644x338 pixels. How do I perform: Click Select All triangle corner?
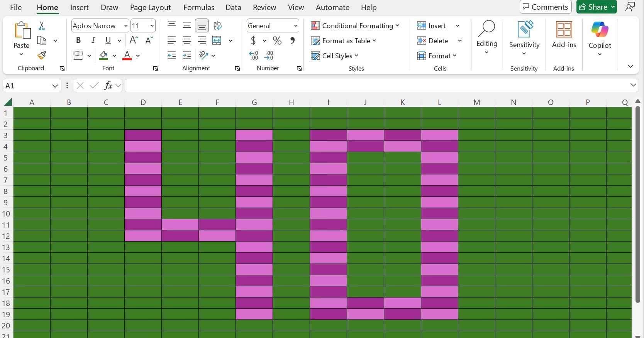(x=8, y=102)
